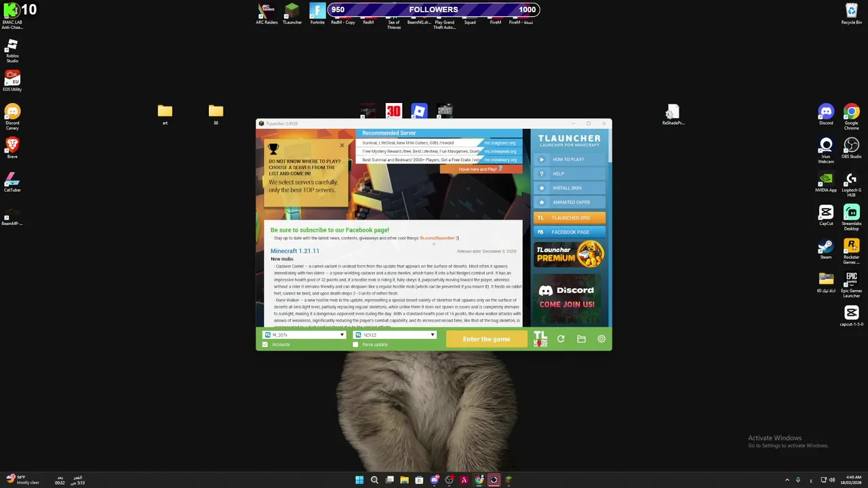The image size is (868, 488).
Task: Open the TLauncher desktop shortcut
Action: [292, 14]
